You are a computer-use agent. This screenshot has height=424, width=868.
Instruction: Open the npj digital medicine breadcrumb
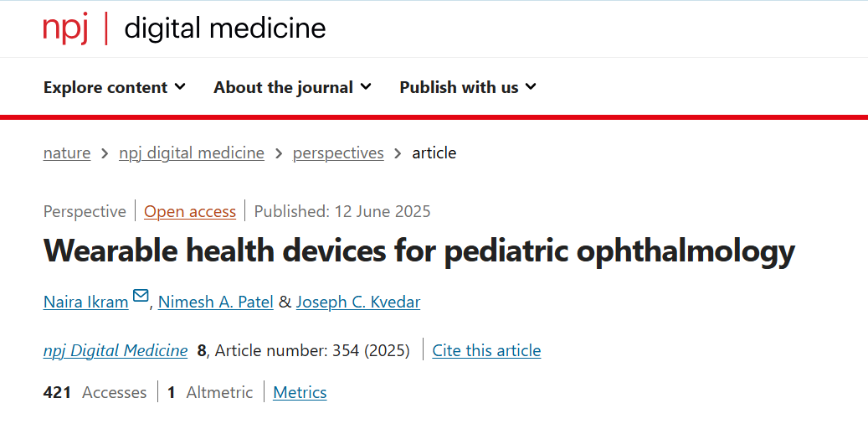click(192, 153)
